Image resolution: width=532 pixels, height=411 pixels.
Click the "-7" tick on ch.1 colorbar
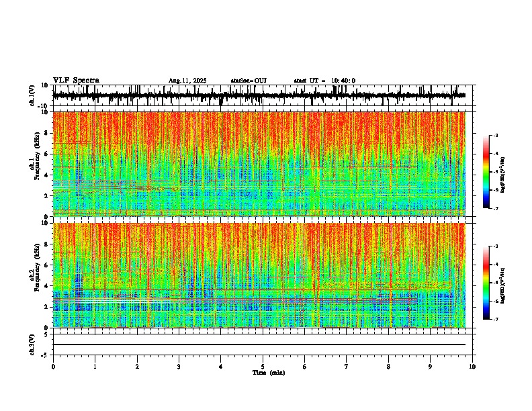click(496, 208)
